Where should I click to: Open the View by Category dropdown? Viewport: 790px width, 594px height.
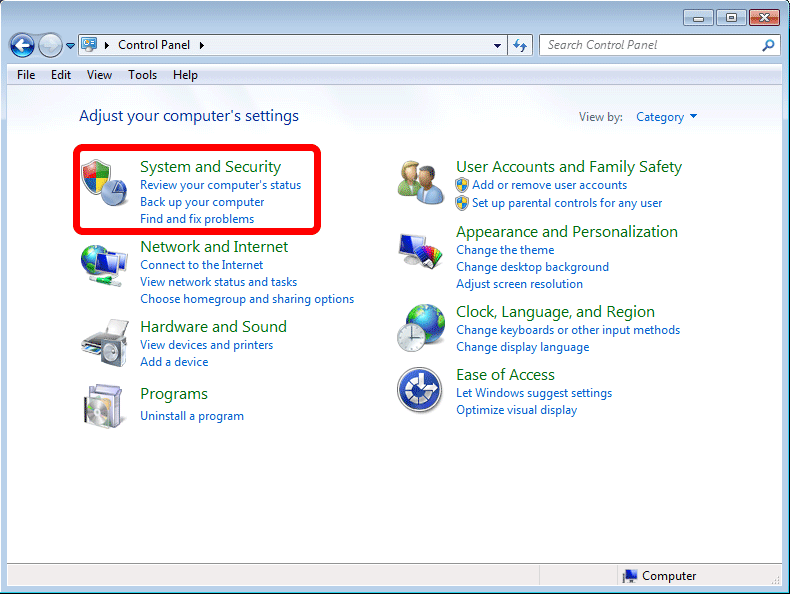(x=666, y=117)
